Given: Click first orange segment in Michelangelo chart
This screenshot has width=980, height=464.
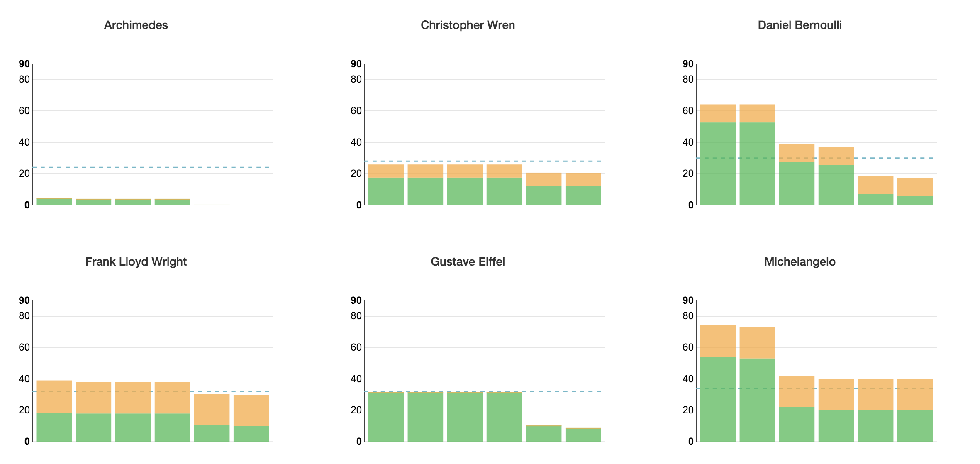Looking at the screenshot, I should [718, 341].
